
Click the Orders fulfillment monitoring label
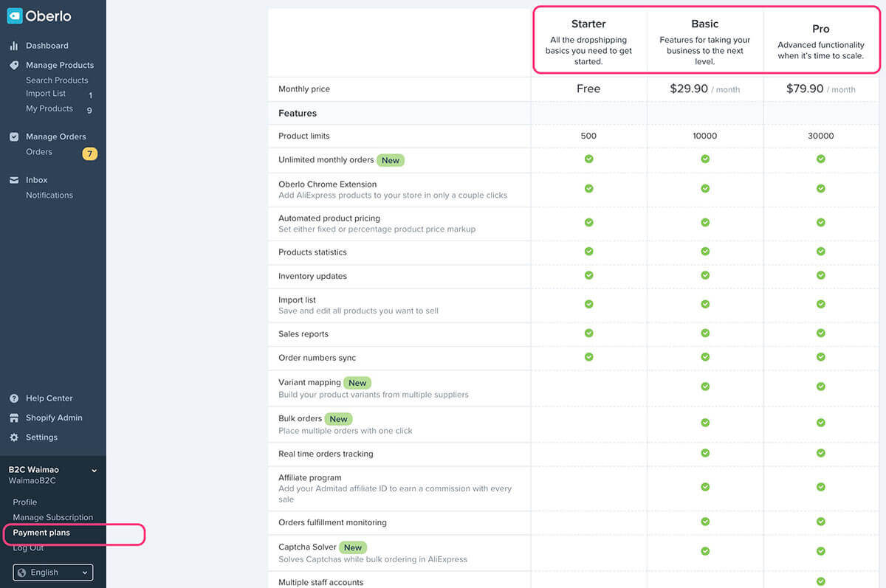[x=332, y=522]
